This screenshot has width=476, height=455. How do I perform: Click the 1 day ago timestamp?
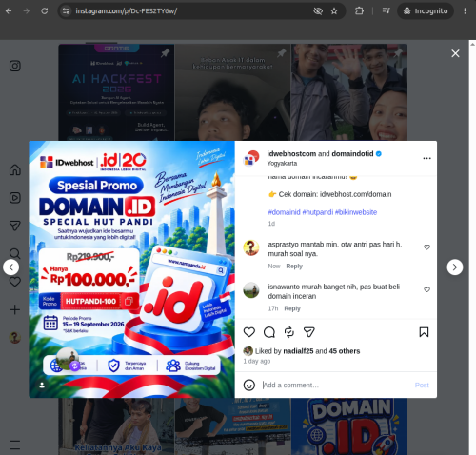click(x=257, y=361)
